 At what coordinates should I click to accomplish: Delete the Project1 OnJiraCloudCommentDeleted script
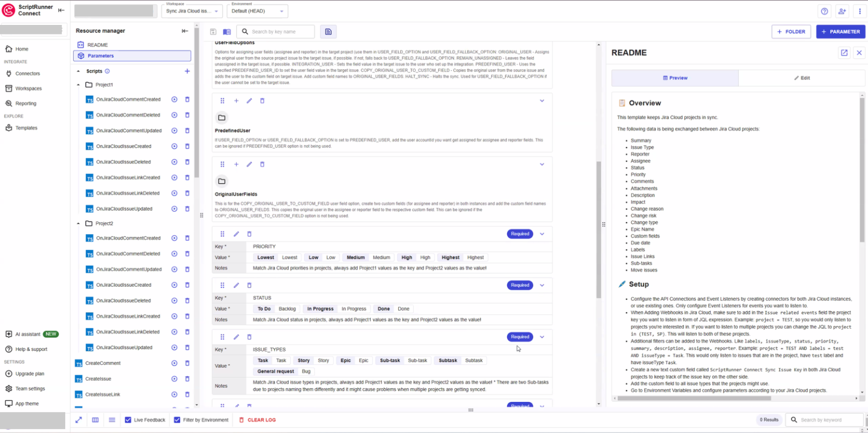pos(188,115)
